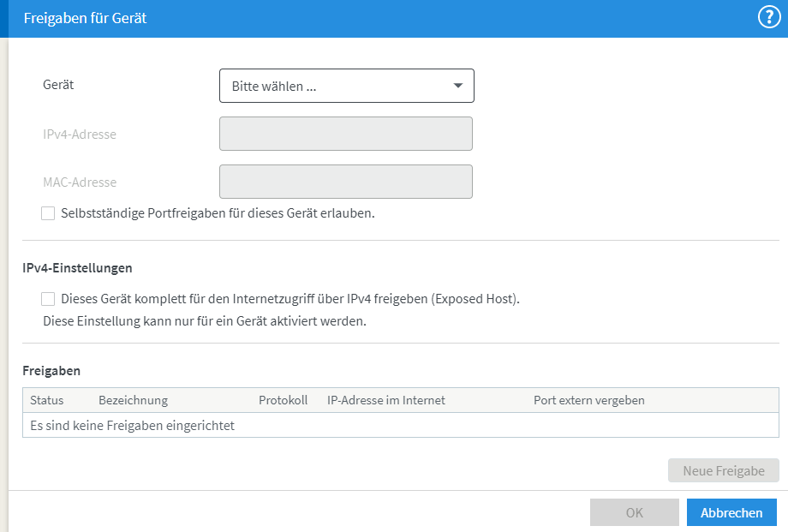The width and height of the screenshot is (788, 532).
Task: Click the caret arrow in Gerät selector
Action: tap(458, 86)
